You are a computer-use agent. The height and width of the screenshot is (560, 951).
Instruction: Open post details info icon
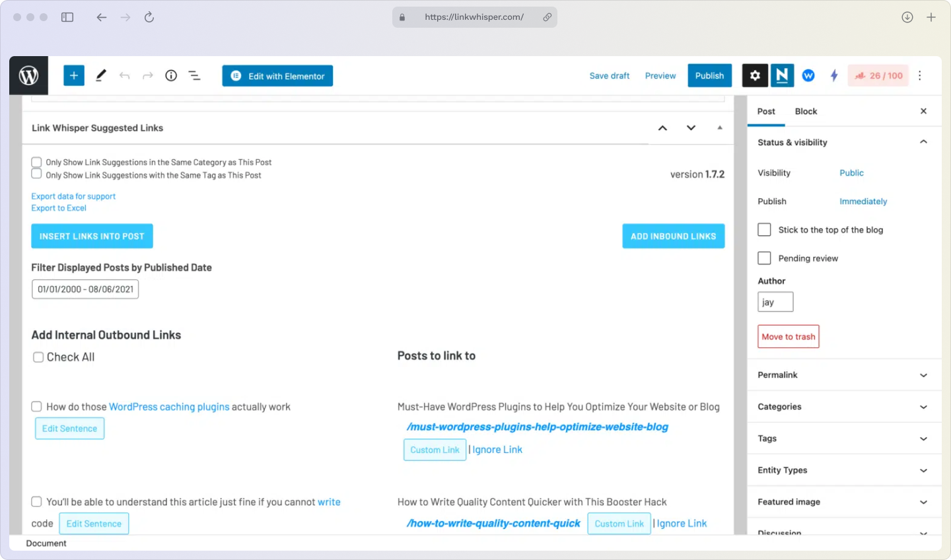click(171, 76)
